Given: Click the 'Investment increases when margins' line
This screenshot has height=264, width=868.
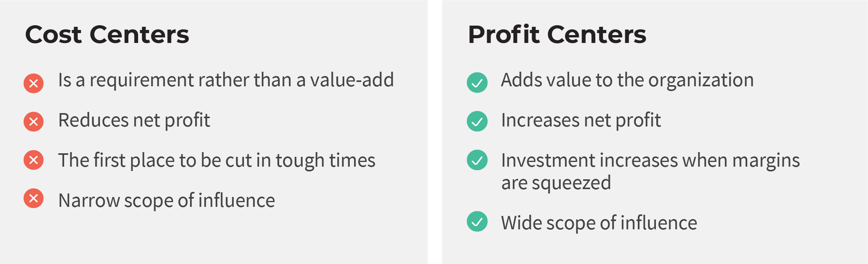Looking at the screenshot, I should coord(650,161).
